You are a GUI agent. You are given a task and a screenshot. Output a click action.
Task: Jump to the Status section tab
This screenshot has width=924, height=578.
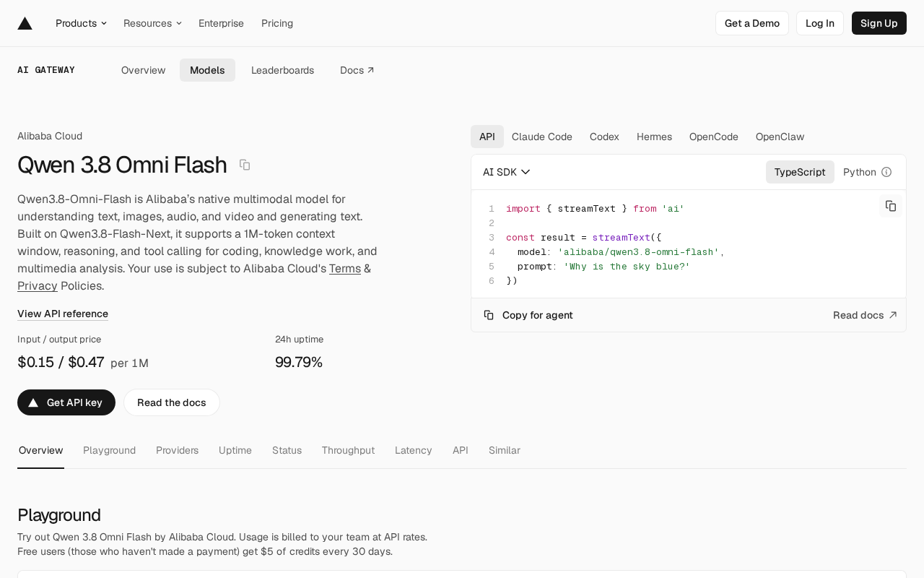(x=287, y=450)
